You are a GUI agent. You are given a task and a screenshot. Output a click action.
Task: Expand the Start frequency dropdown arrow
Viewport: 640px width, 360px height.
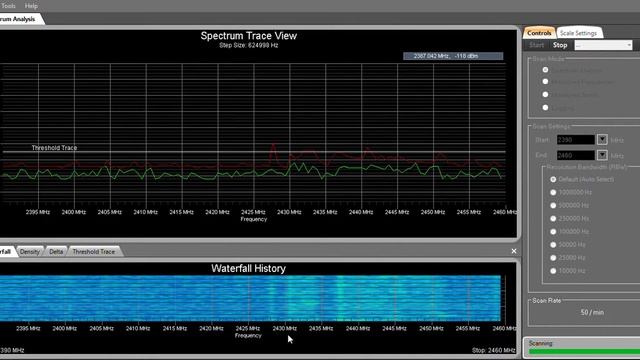click(x=602, y=140)
